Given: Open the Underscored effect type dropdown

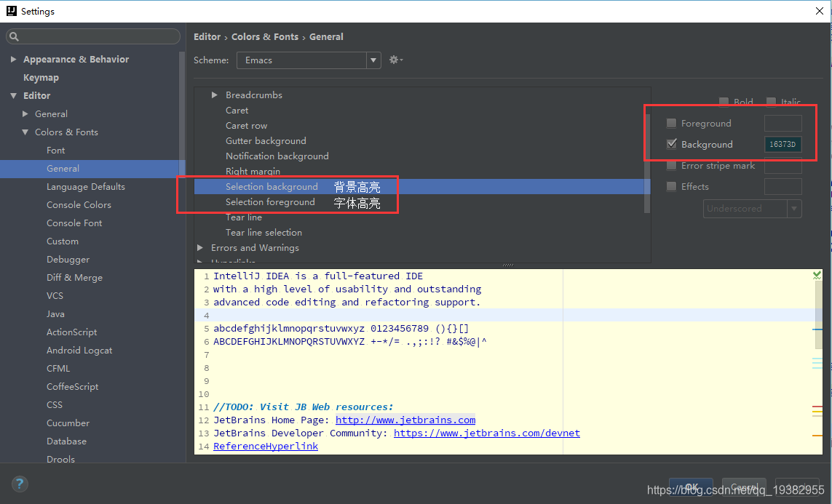Looking at the screenshot, I should (x=752, y=208).
